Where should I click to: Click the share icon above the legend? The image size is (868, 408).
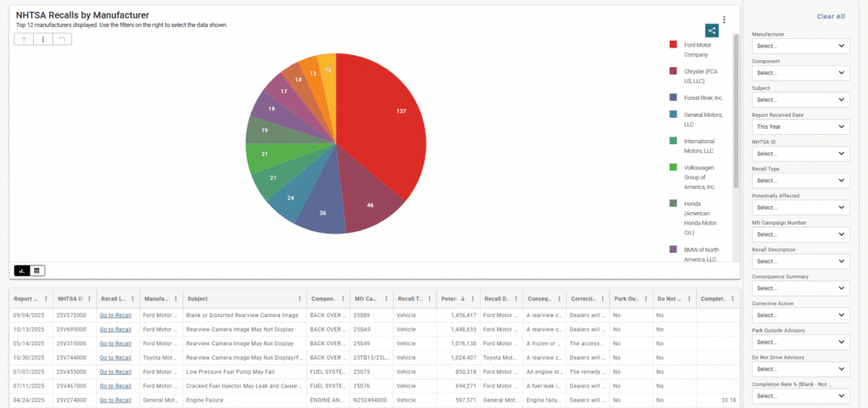point(712,31)
